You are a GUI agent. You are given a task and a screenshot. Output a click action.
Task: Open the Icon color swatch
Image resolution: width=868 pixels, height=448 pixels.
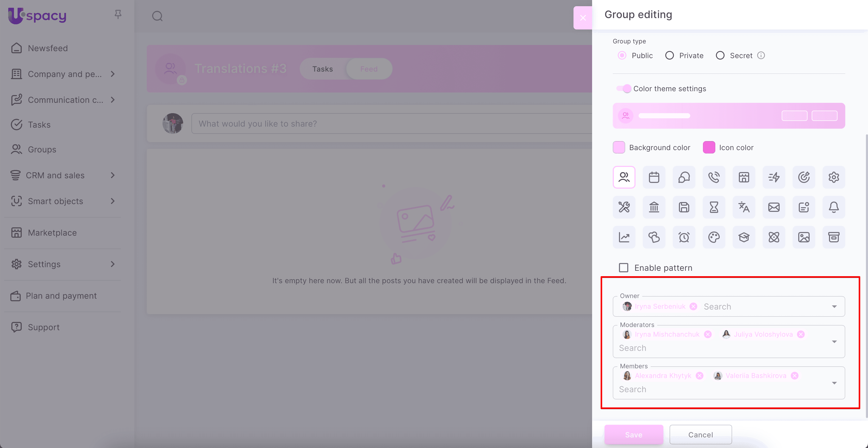pos(709,148)
